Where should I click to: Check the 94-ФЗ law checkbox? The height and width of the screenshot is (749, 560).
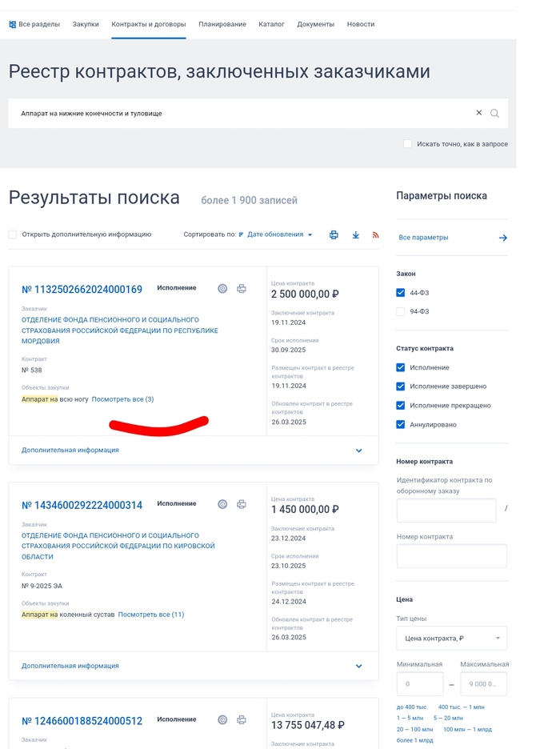401,311
